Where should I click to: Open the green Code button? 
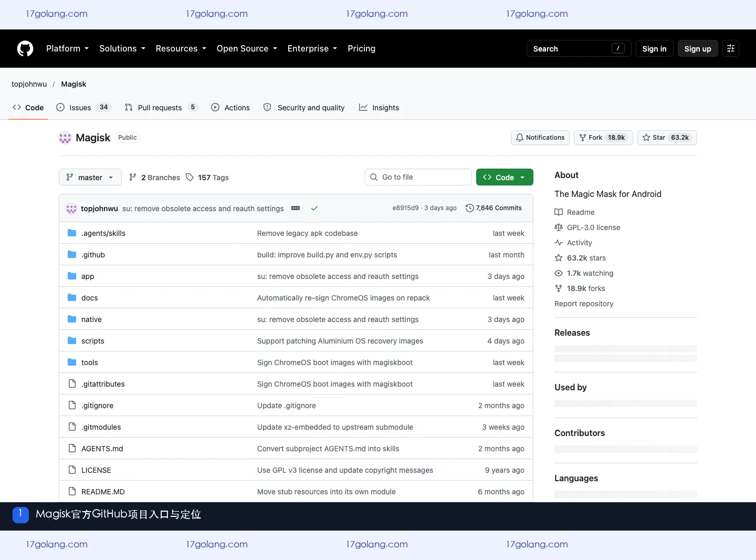coord(505,178)
